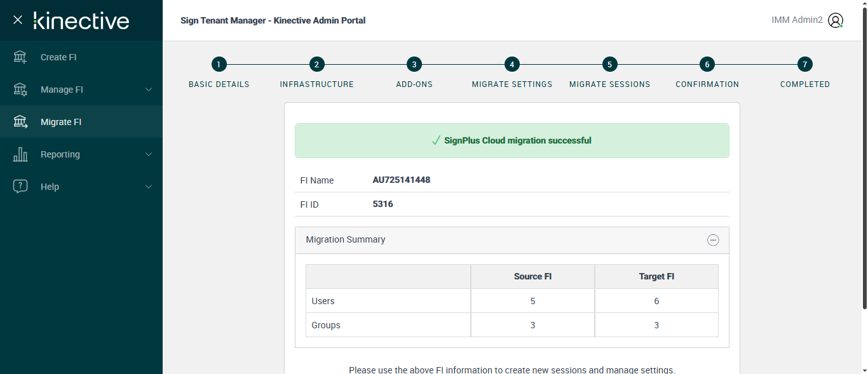Click the FI Name value AU725141448
Image resolution: width=868 pixels, height=374 pixels.
[x=402, y=180]
